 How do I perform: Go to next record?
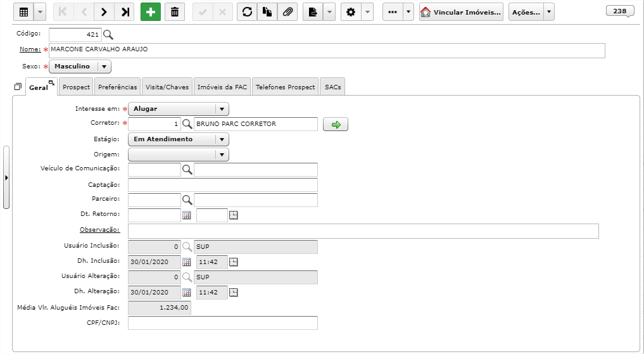104,12
